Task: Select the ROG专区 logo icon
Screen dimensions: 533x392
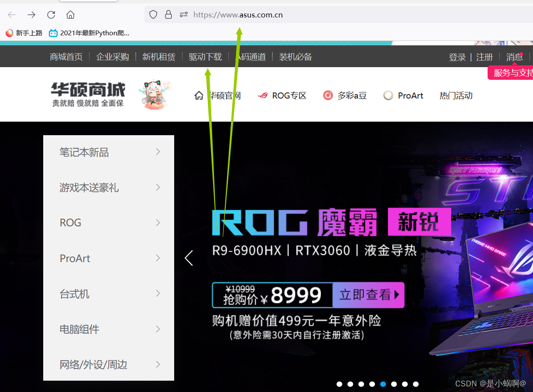Action: (263, 95)
